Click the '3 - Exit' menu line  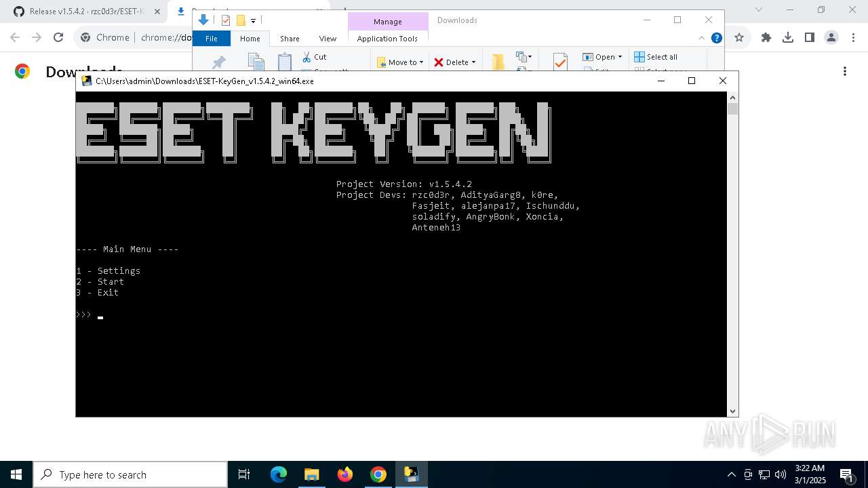[98, 293]
